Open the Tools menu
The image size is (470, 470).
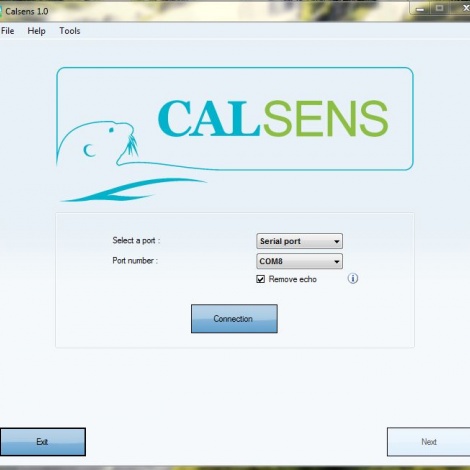click(70, 31)
